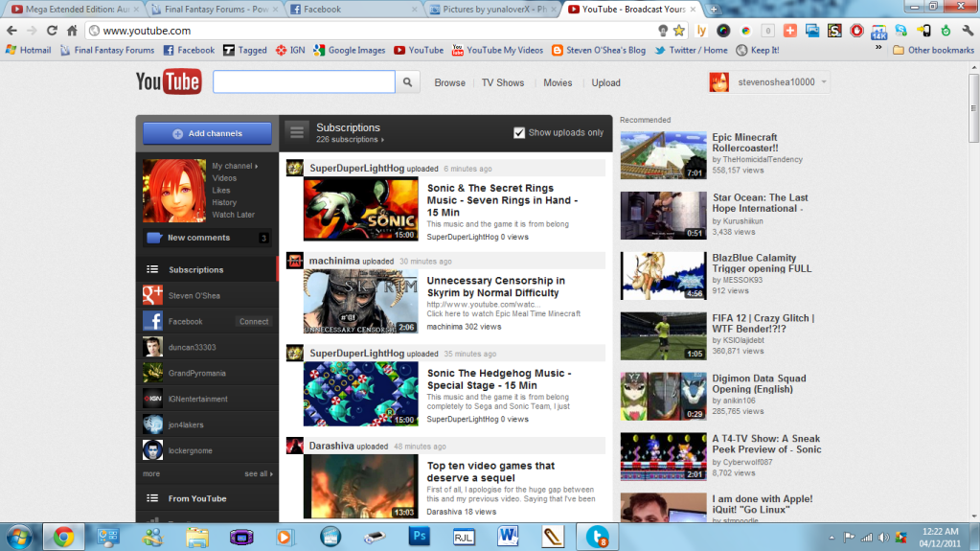The width and height of the screenshot is (980, 551).
Task: Expand 226 subscriptions list
Action: [x=350, y=140]
